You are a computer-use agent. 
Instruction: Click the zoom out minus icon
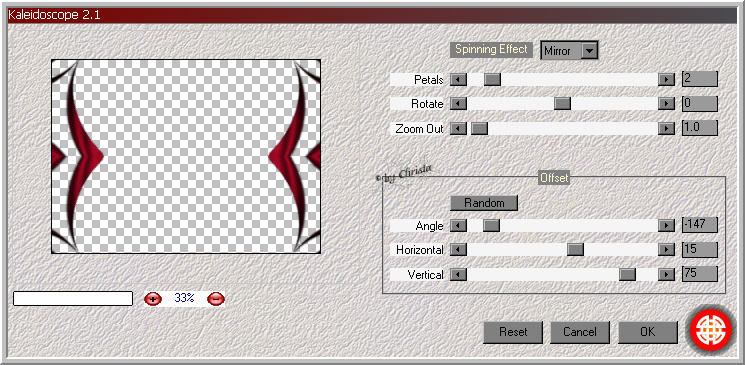click(x=216, y=299)
